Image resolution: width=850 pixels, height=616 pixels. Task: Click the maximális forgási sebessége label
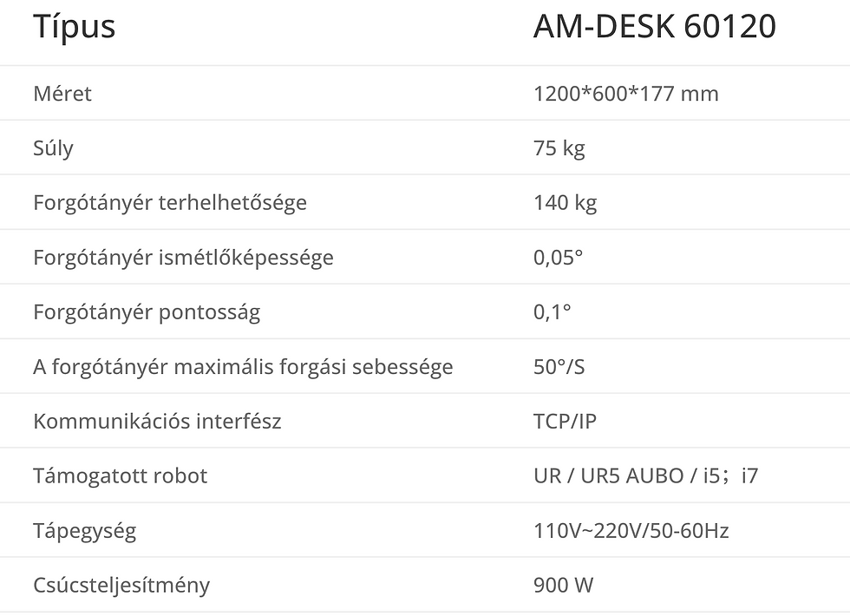243,367
